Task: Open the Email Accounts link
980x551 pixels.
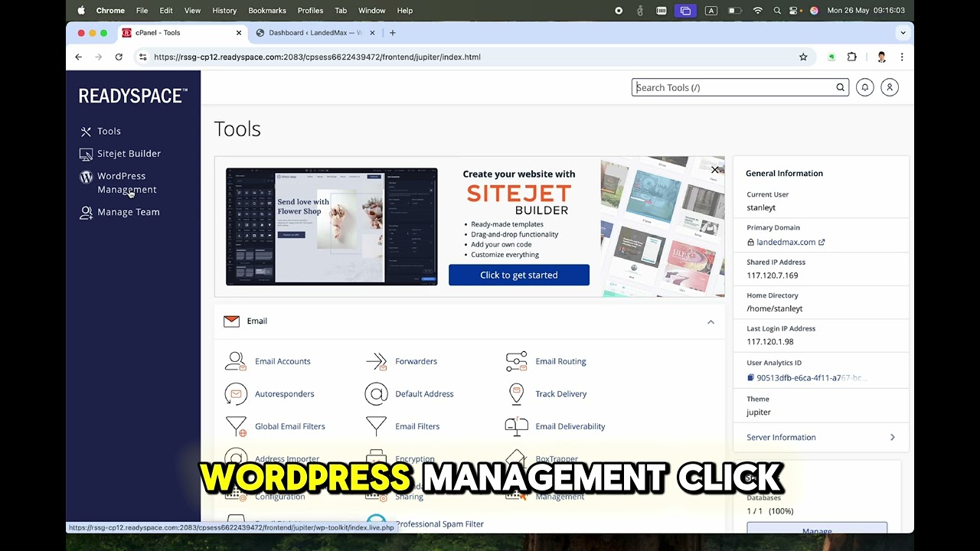Action: coord(283,361)
